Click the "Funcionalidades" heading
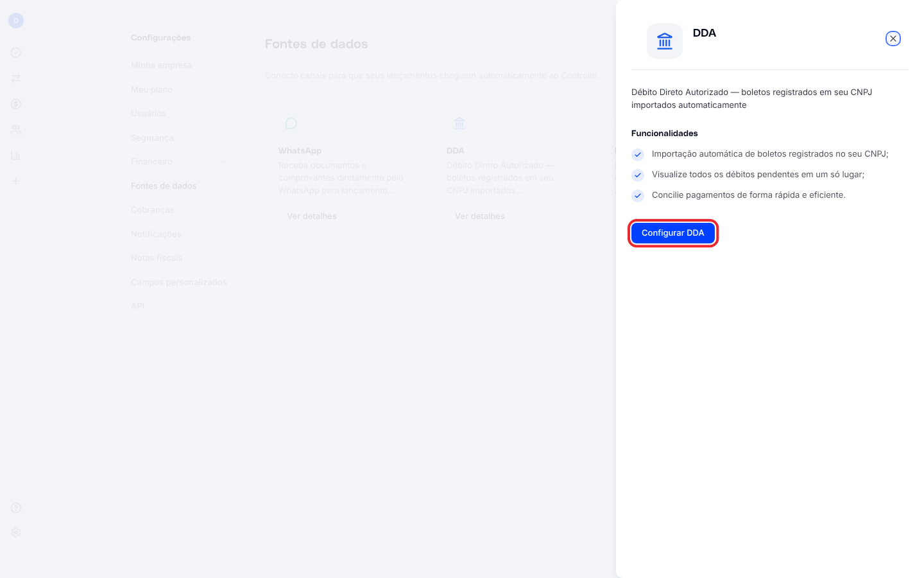924x578 pixels. tap(665, 134)
